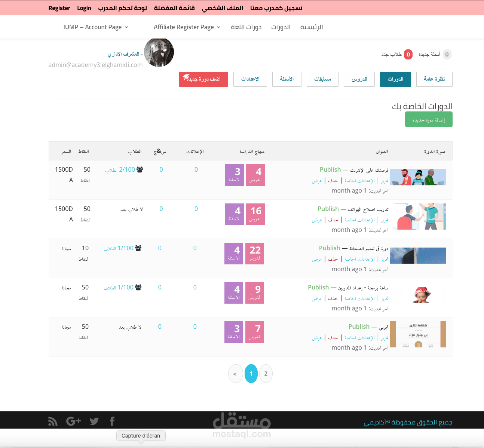The image size is (484, 448).
Task: Click تسجيل كمدرب معنا link
Action: [x=276, y=8]
